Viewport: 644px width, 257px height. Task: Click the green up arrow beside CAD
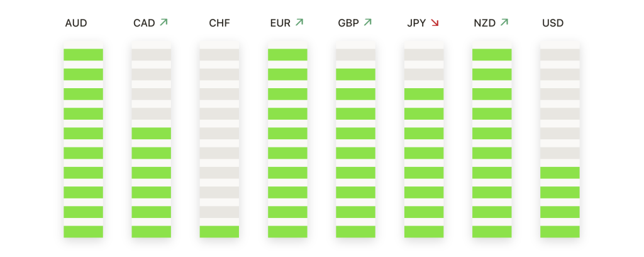[x=164, y=23]
